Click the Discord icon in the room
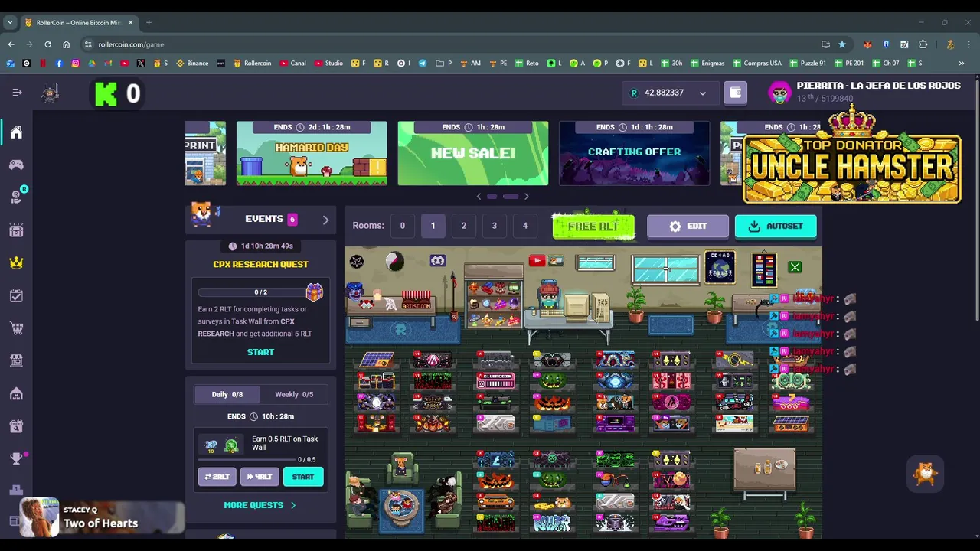The height and width of the screenshot is (551, 980). point(437,261)
